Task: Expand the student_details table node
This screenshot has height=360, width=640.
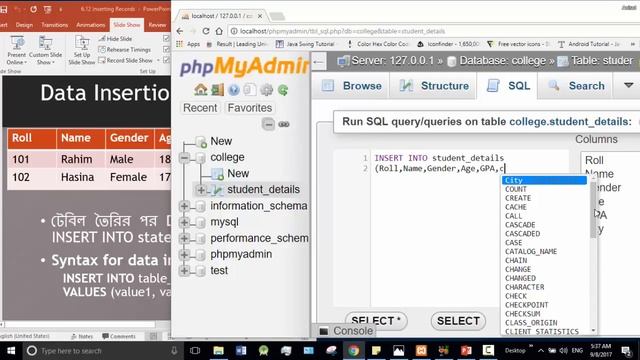Action: [x=201, y=190]
